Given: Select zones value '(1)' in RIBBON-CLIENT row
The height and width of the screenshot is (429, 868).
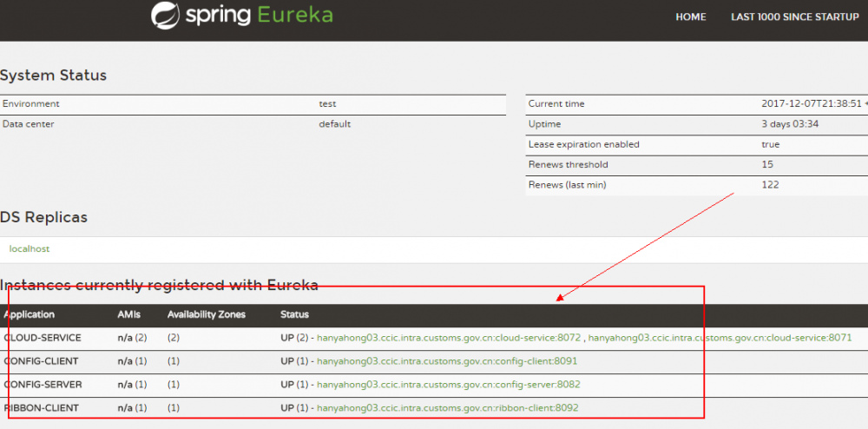Looking at the screenshot, I should (174, 408).
